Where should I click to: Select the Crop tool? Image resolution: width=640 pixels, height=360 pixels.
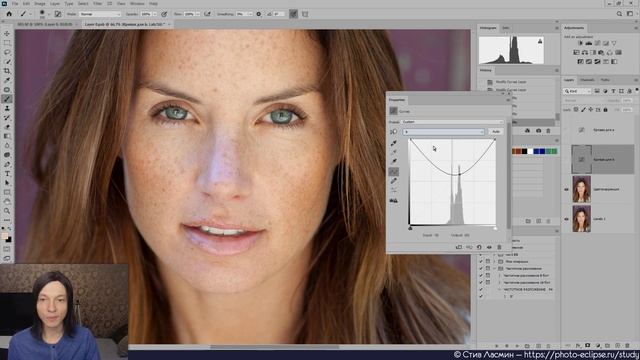tap(7, 71)
